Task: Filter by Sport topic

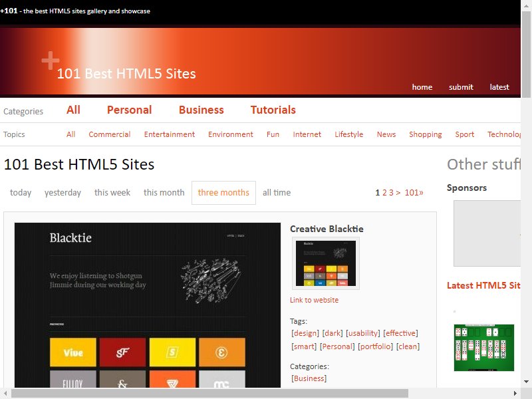Action: (464, 134)
